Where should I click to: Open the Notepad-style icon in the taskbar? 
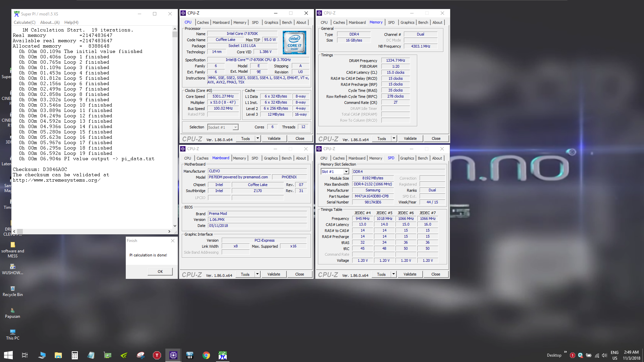(91, 355)
